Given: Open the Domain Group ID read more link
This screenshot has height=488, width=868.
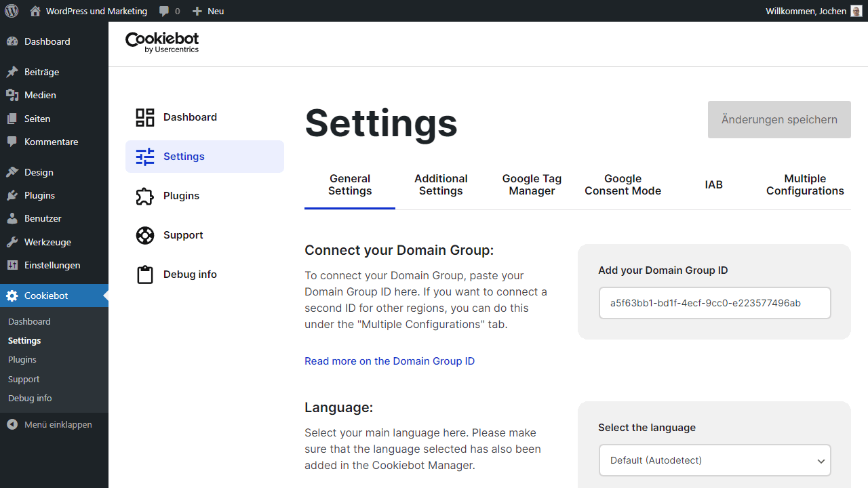Looking at the screenshot, I should coord(389,361).
